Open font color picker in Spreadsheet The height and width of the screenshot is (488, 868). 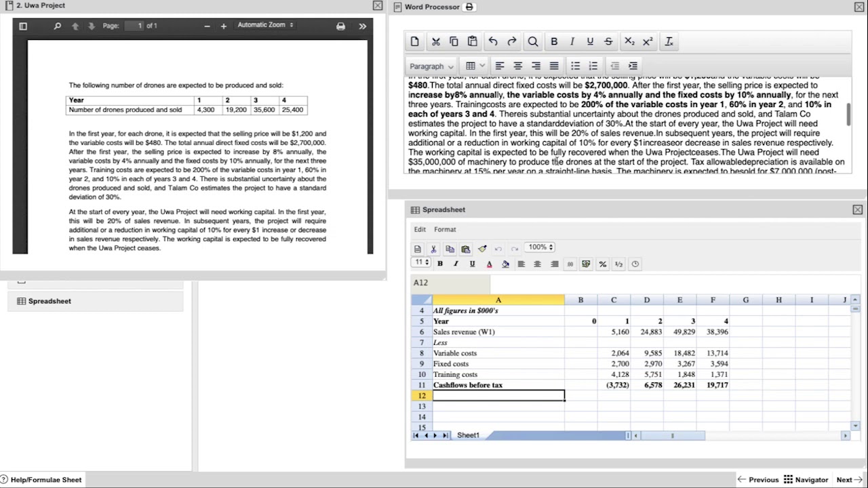[x=489, y=264]
